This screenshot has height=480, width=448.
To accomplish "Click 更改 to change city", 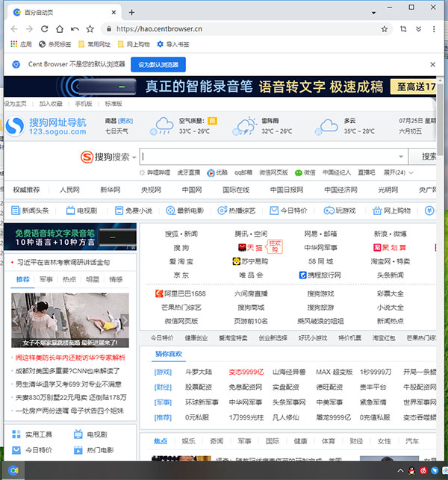I will [125, 121].
